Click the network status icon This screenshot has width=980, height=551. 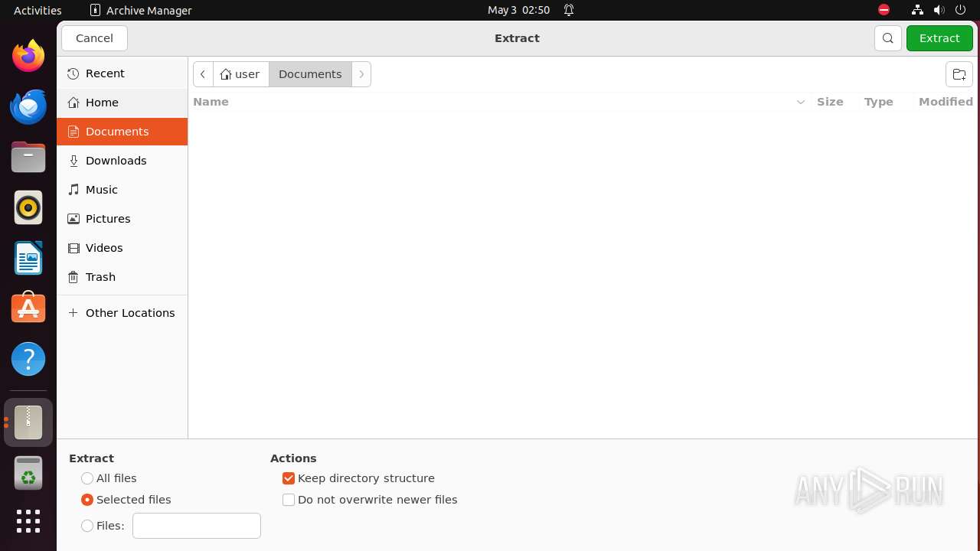917,10
